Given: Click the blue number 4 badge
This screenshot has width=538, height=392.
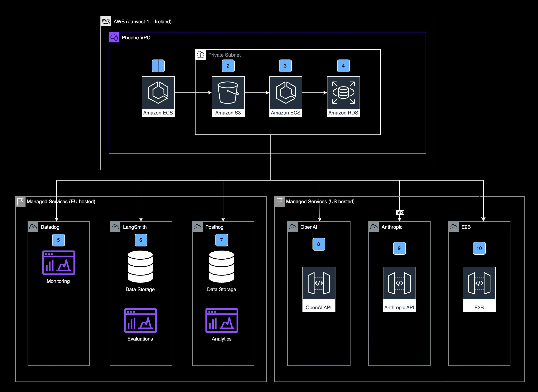Looking at the screenshot, I should pyautogui.click(x=343, y=66).
